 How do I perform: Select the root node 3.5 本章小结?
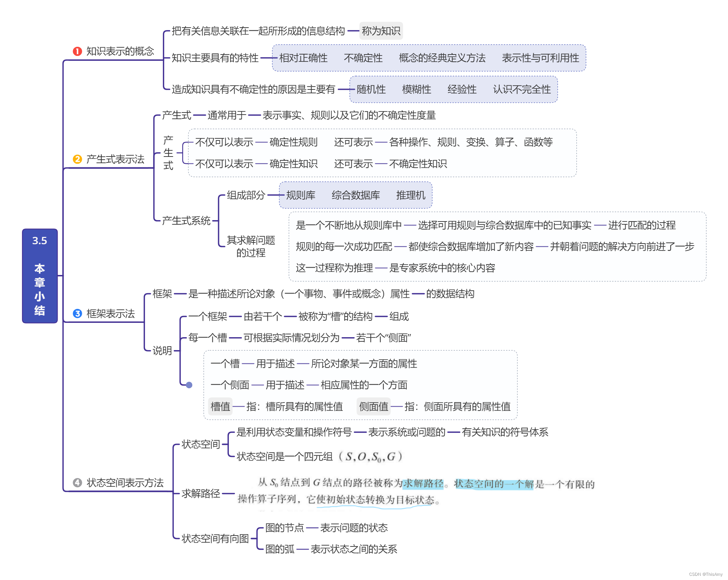40,276
